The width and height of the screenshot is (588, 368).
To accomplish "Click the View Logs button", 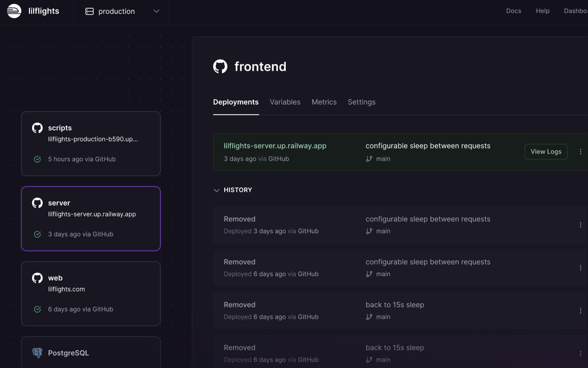I will point(546,152).
